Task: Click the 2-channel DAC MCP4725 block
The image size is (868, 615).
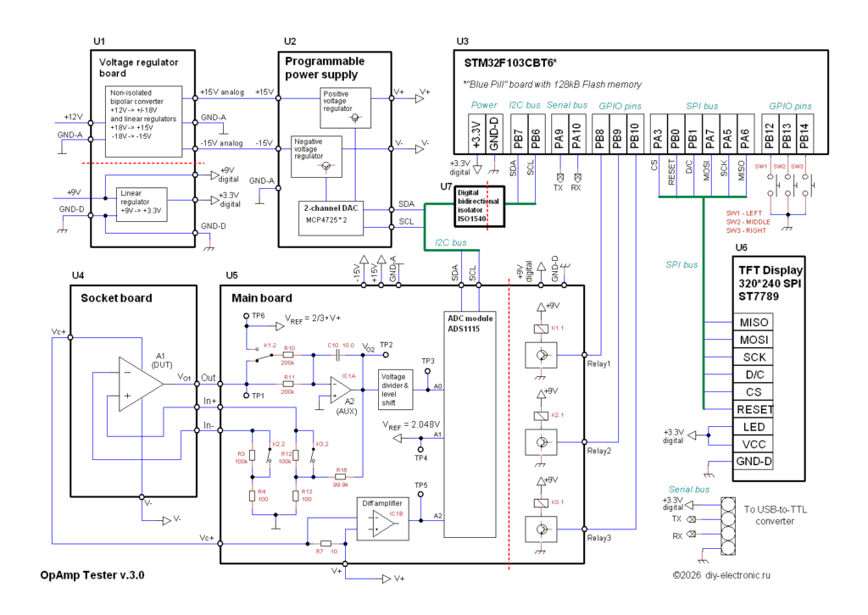Action: [x=331, y=218]
